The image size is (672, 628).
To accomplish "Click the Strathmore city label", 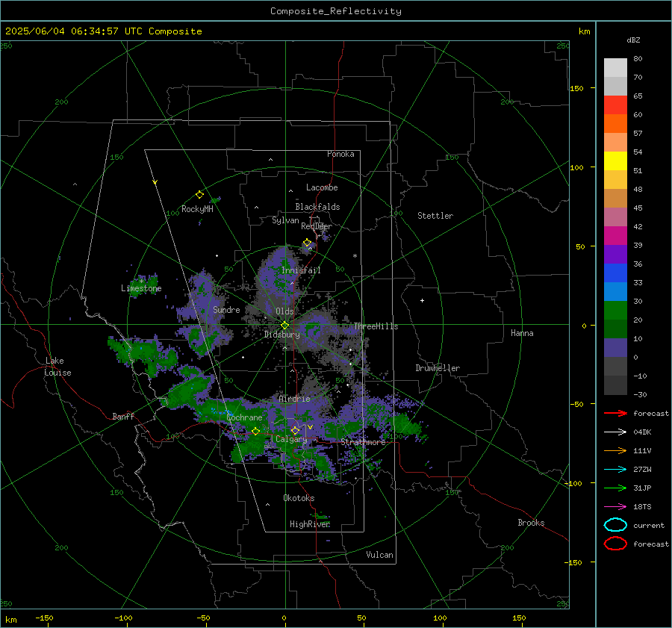I will click(x=364, y=442).
